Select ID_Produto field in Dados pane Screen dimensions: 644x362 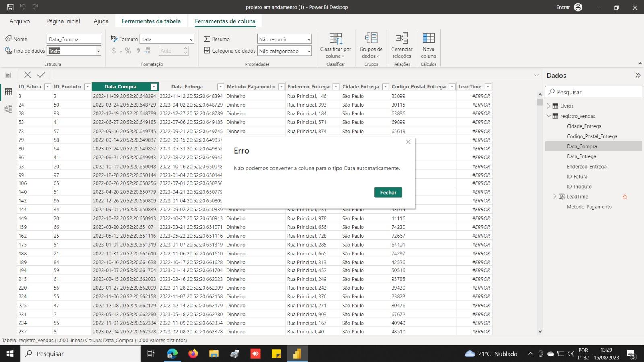pyautogui.click(x=579, y=187)
